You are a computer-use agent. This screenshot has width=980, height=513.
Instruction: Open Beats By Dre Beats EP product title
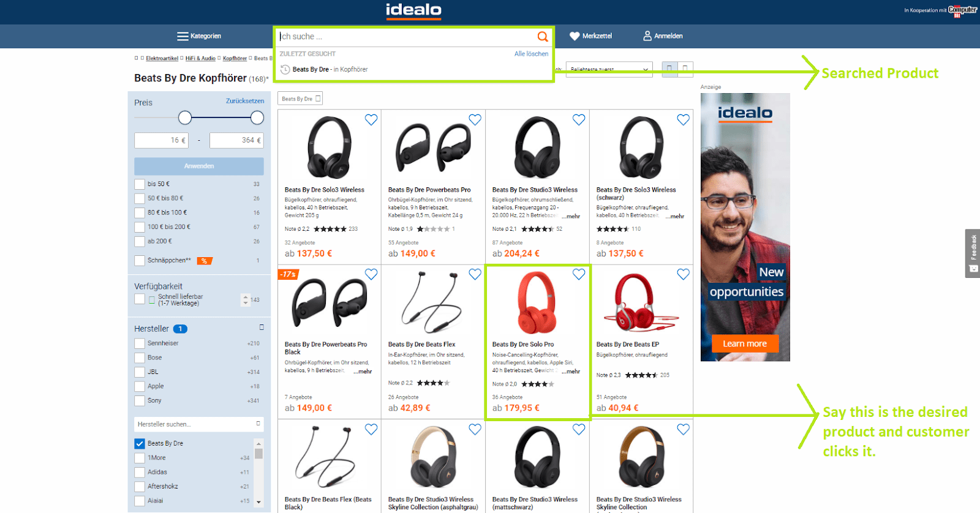click(628, 345)
